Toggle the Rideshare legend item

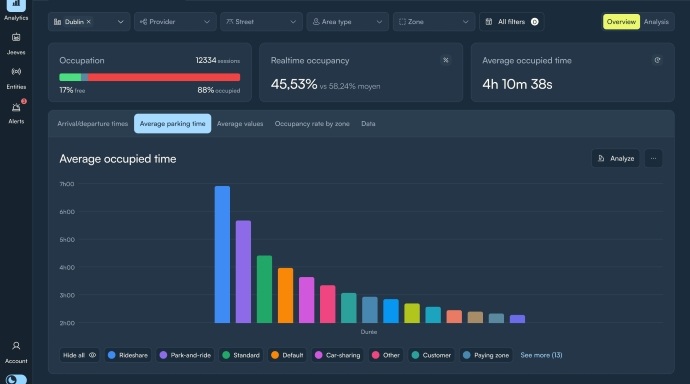click(x=128, y=355)
